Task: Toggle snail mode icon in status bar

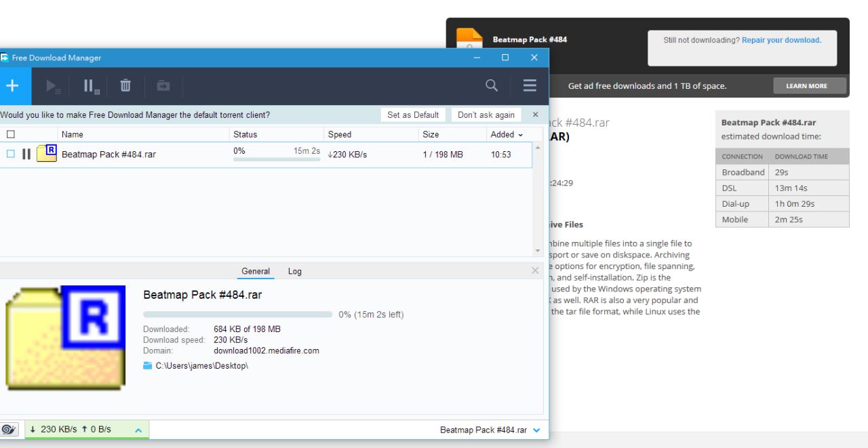Action: click(9, 430)
